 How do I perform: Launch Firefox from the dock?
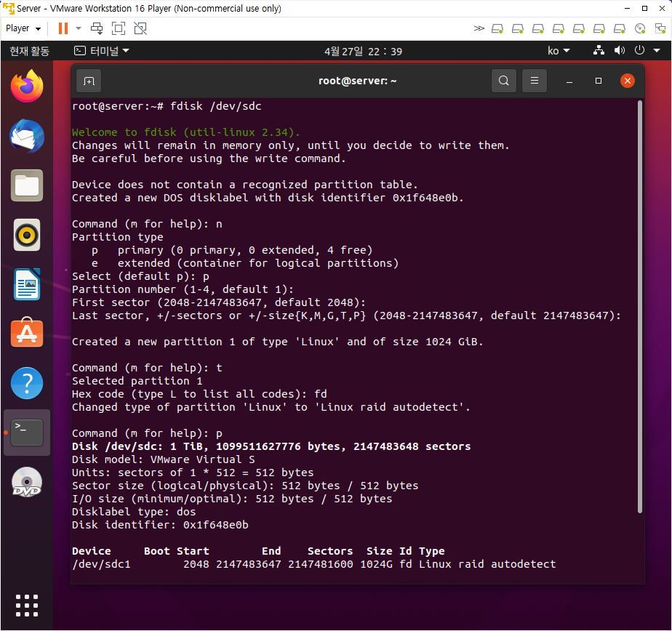click(x=27, y=86)
